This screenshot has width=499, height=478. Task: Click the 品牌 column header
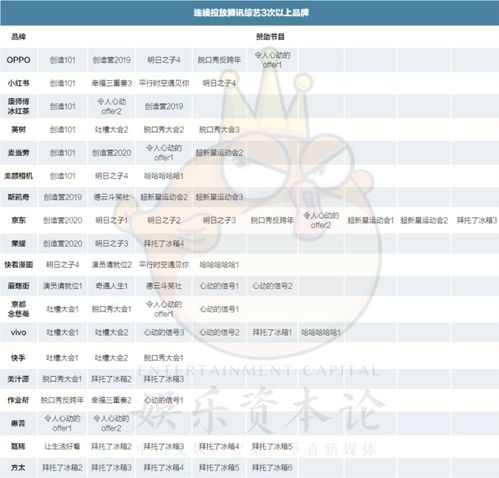pos(18,37)
